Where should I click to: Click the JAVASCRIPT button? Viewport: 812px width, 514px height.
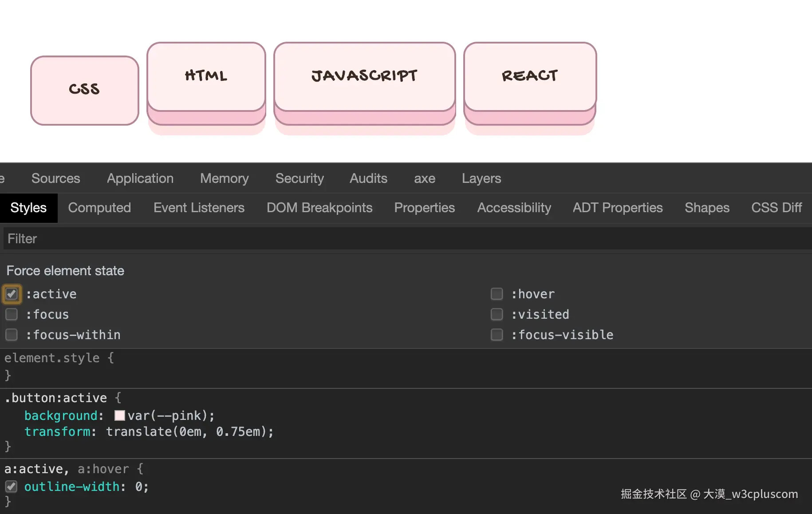tap(364, 76)
